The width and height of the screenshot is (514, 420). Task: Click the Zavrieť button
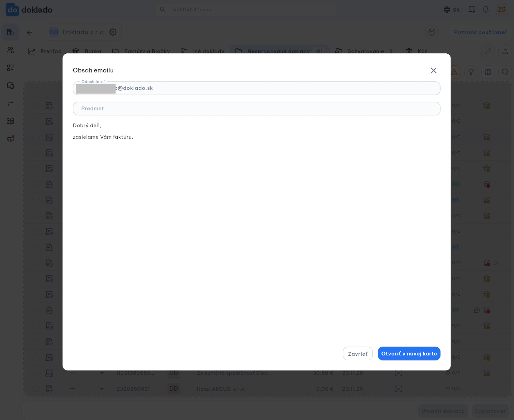click(358, 353)
